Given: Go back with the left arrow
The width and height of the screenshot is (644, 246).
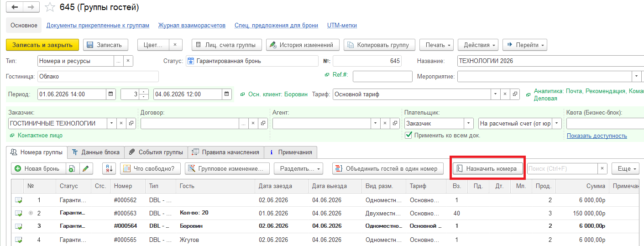Looking at the screenshot, I should [16, 7].
